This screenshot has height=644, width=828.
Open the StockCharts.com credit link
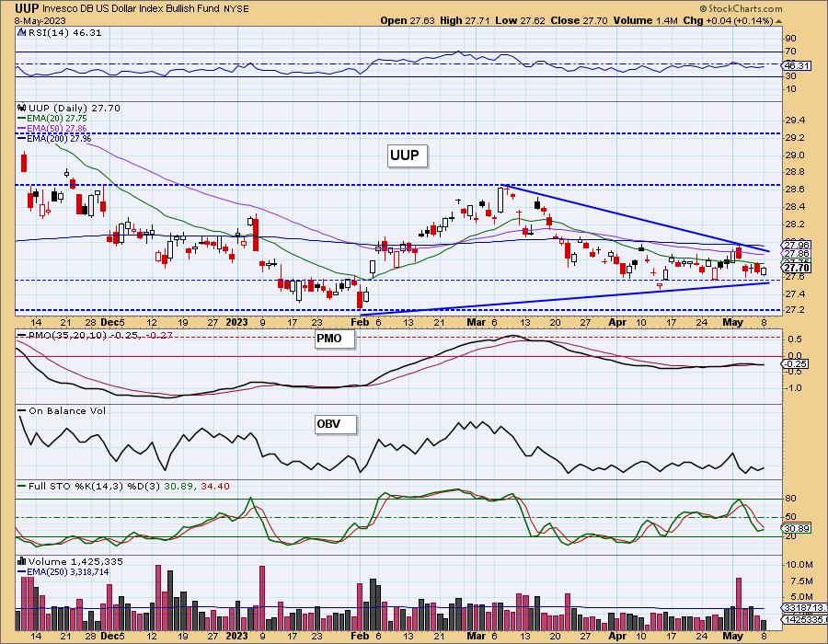pos(742,8)
